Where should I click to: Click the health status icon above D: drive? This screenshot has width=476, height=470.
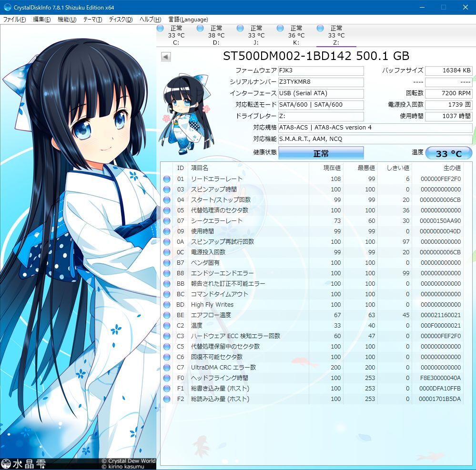point(199,29)
